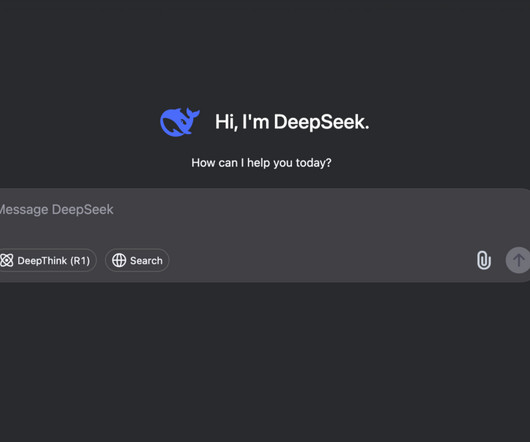Click the "Hi, I'm DeepSeek." heading

click(x=292, y=122)
